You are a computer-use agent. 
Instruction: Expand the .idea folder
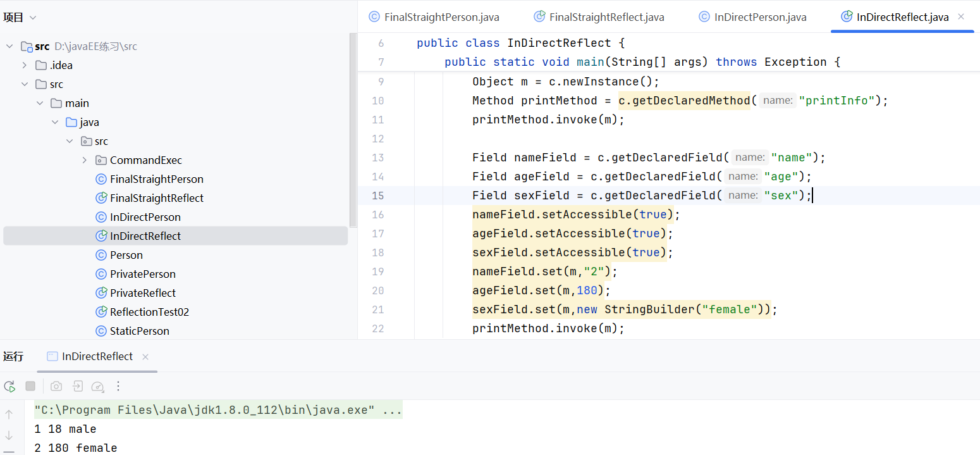click(x=25, y=65)
